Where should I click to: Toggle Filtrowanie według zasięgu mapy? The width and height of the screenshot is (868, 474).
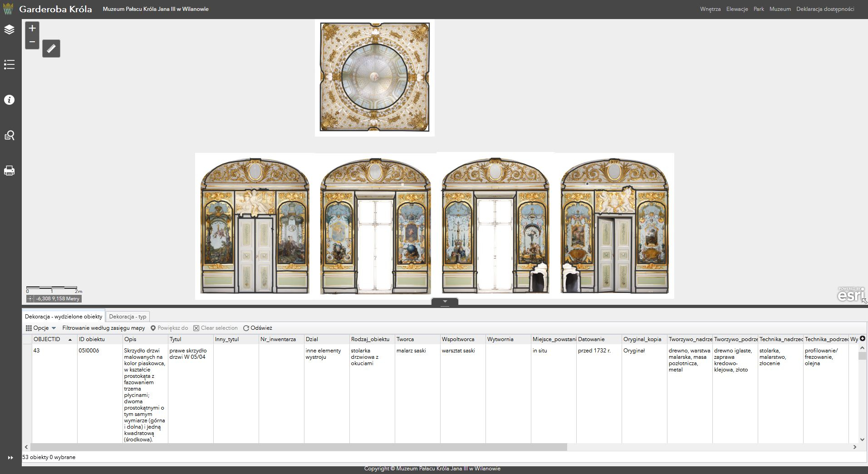103,328
